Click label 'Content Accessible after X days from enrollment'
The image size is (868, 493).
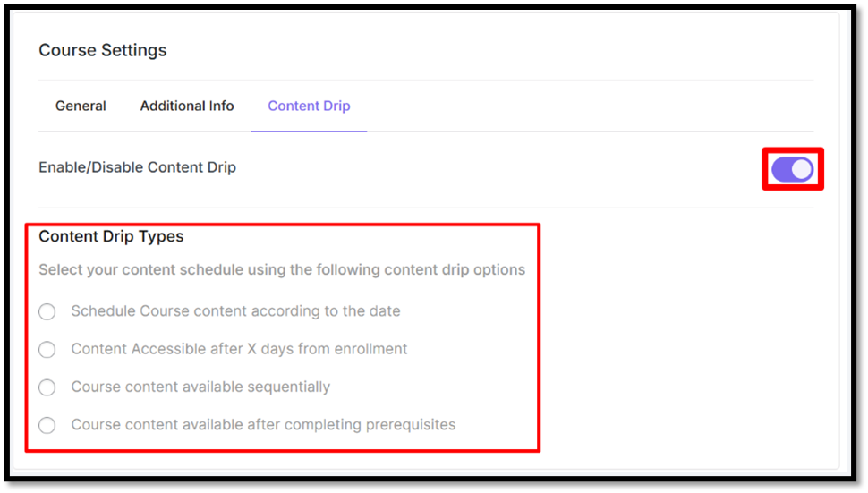[x=239, y=349]
